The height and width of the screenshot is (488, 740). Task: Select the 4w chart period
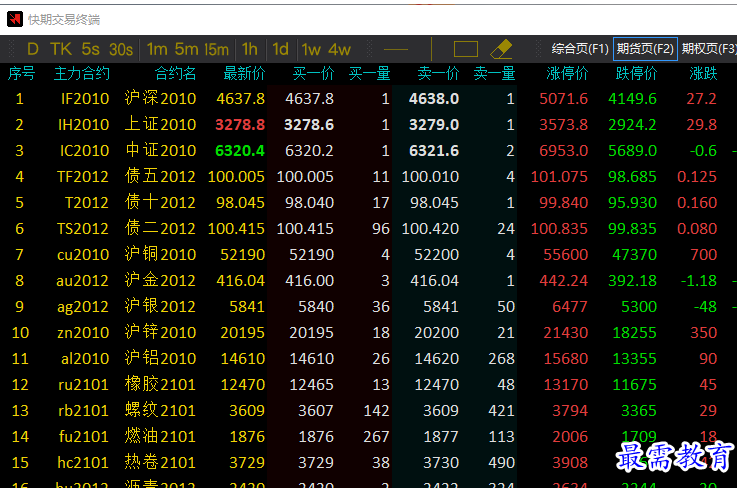(x=340, y=49)
